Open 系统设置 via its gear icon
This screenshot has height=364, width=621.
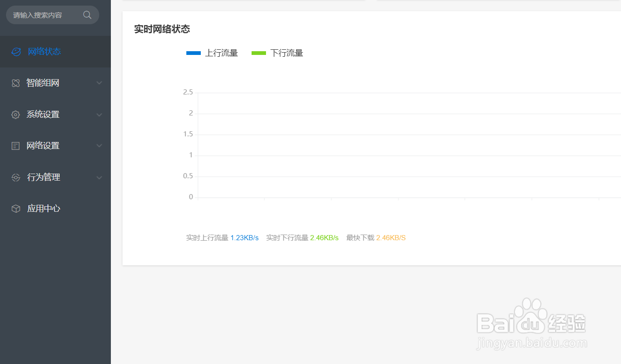click(15, 114)
